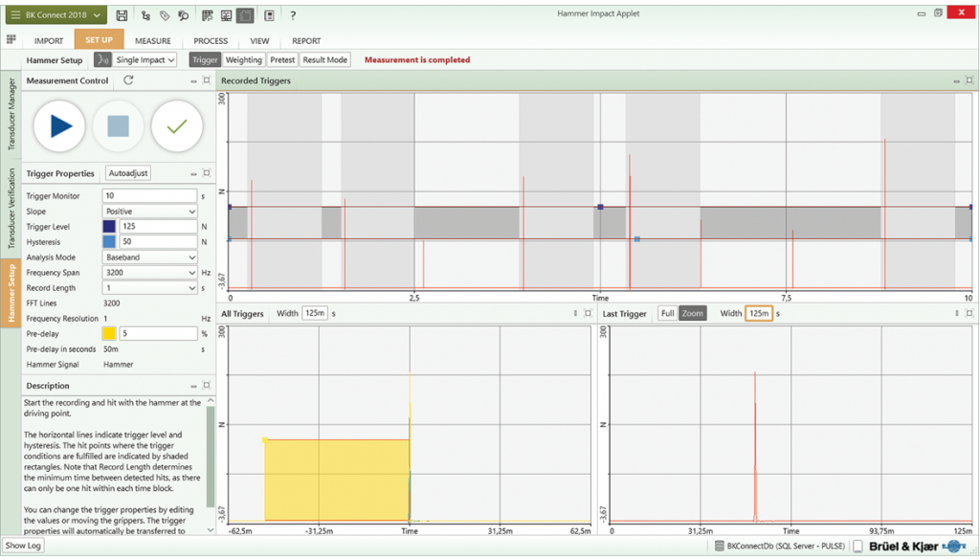Enable Pretest mode
Viewport: 980px width, 560px height.
pyautogui.click(x=280, y=59)
